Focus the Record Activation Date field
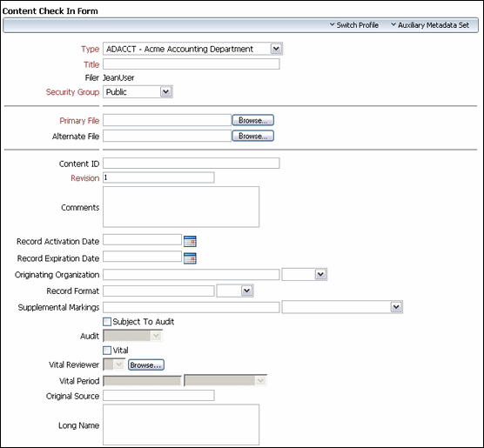 142,240
